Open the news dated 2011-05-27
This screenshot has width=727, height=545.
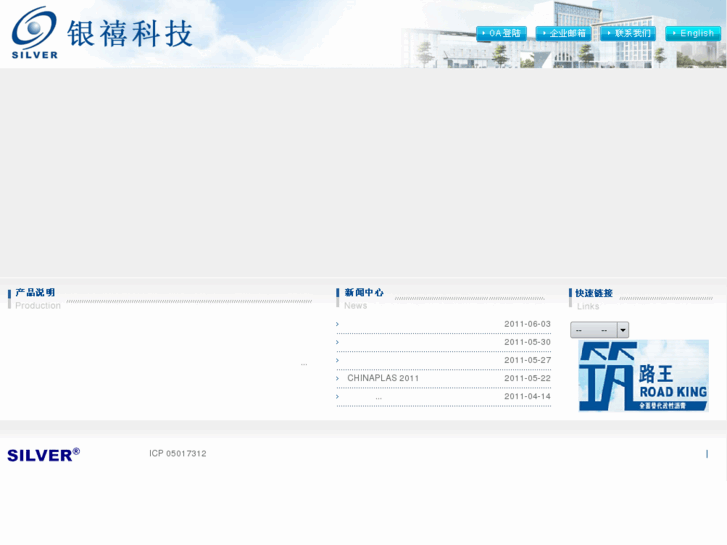(527, 360)
